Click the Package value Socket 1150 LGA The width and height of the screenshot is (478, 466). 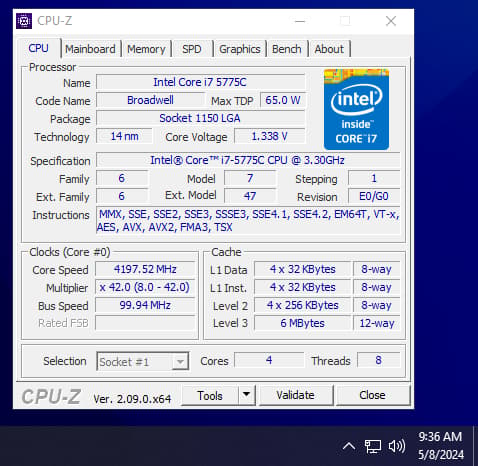point(200,118)
